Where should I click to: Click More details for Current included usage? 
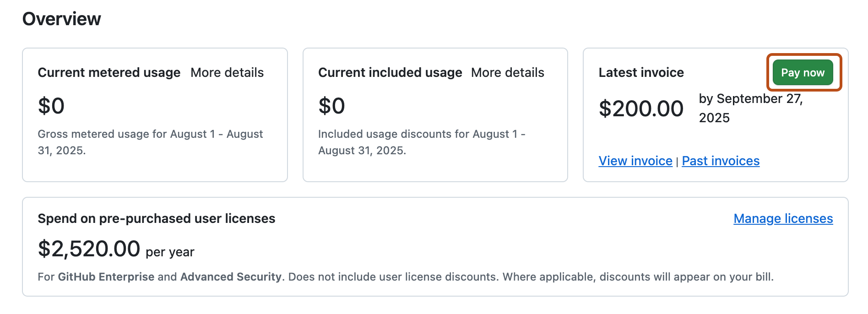point(507,72)
